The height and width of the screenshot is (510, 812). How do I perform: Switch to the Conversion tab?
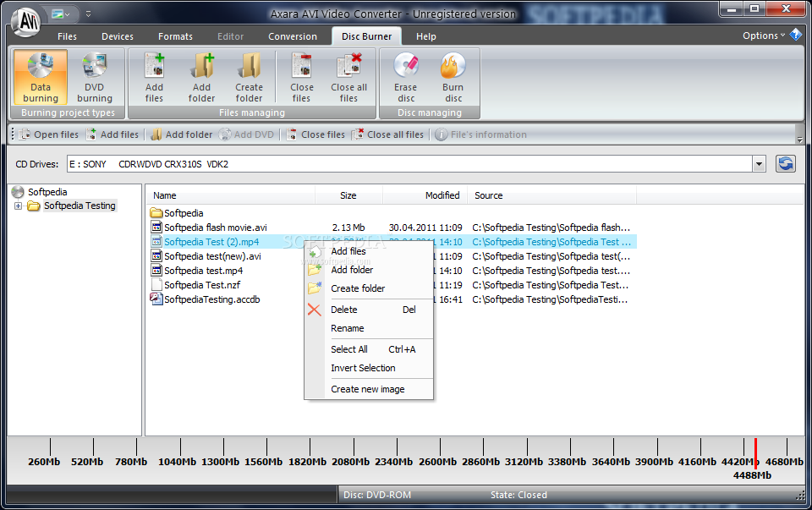point(293,36)
